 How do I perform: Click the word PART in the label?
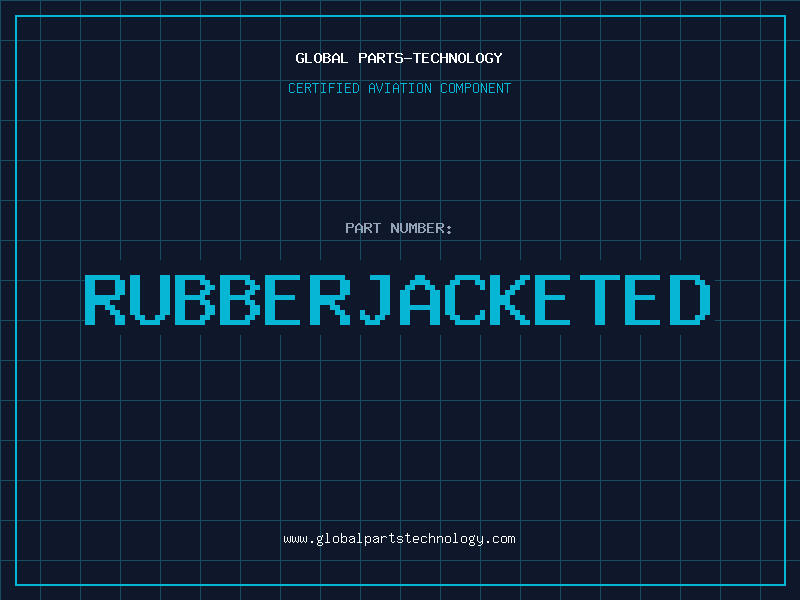click(363, 228)
